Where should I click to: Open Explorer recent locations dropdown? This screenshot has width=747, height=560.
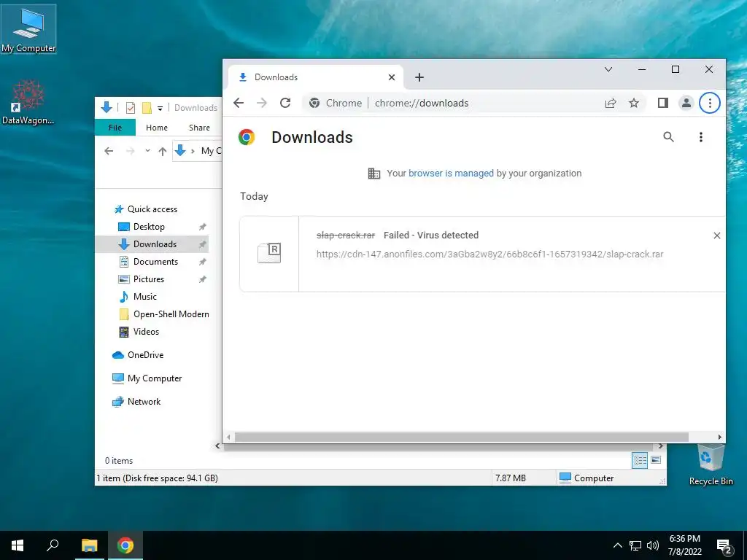pos(147,151)
